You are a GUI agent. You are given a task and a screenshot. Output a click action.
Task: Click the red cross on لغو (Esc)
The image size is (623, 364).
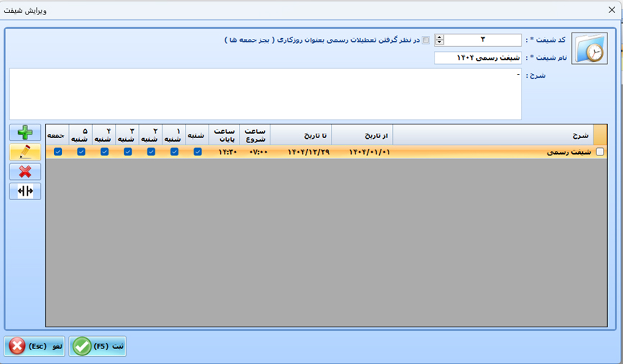pos(18,346)
